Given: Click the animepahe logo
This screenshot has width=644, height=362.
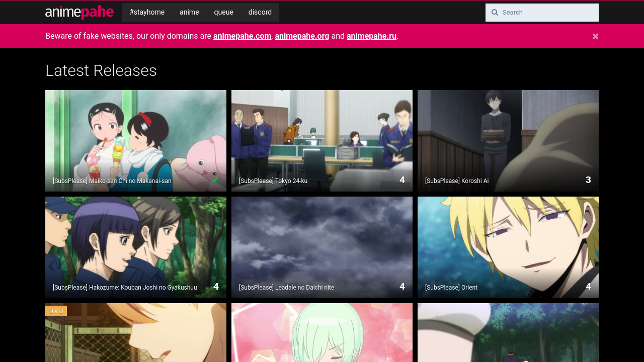Looking at the screenshot, I should pos(79,12).
